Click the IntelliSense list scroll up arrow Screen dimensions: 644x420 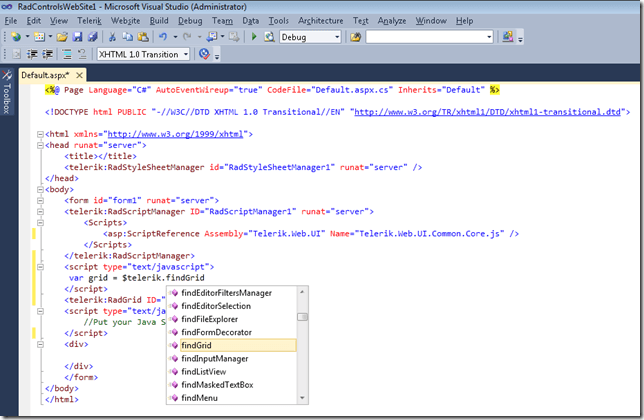click(302, 292)
